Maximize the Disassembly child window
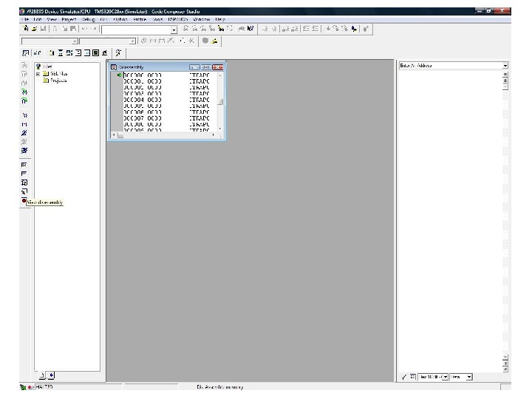 (x=206, y=67)
